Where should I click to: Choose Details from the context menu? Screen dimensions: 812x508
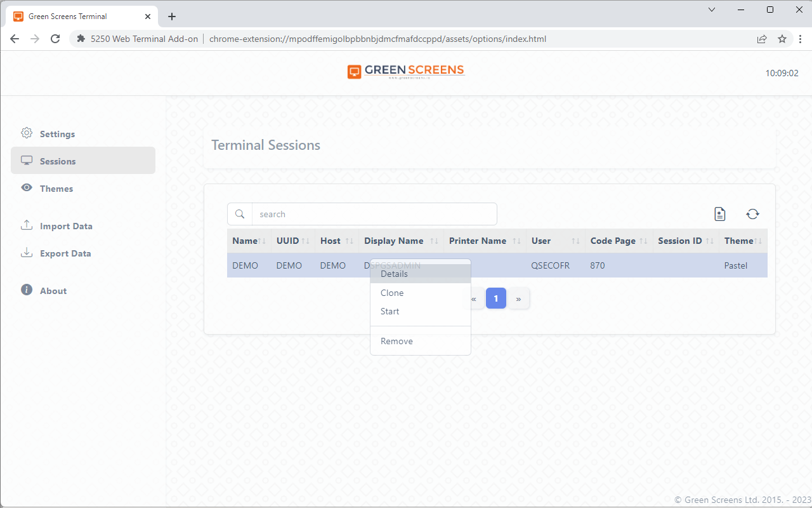click(x=394, y=274)
